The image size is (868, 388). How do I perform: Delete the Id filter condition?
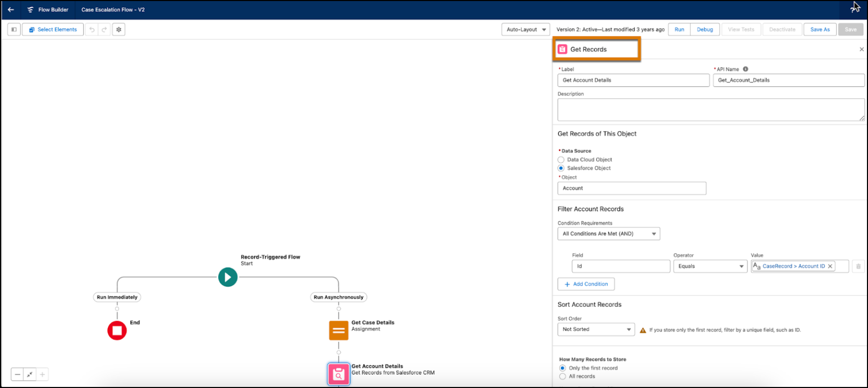coord(859,266)
